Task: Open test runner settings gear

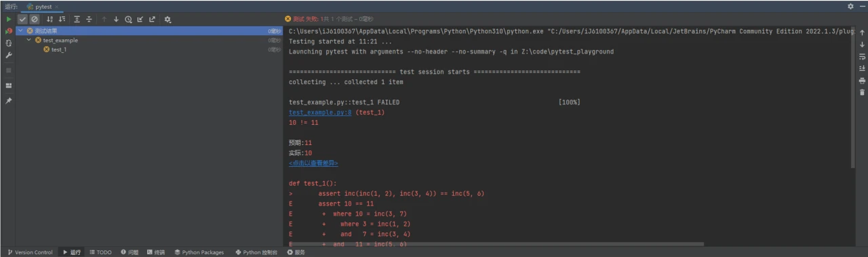Action: (x=167, y=19)
